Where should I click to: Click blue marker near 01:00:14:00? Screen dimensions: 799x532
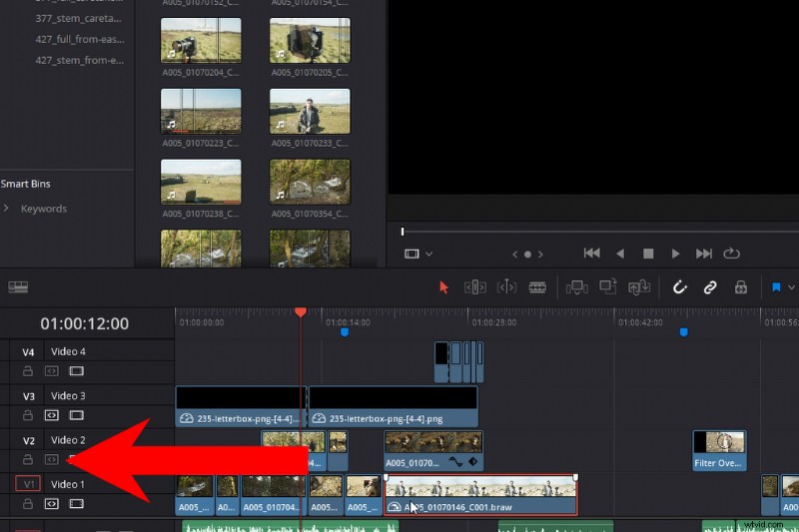345,332
